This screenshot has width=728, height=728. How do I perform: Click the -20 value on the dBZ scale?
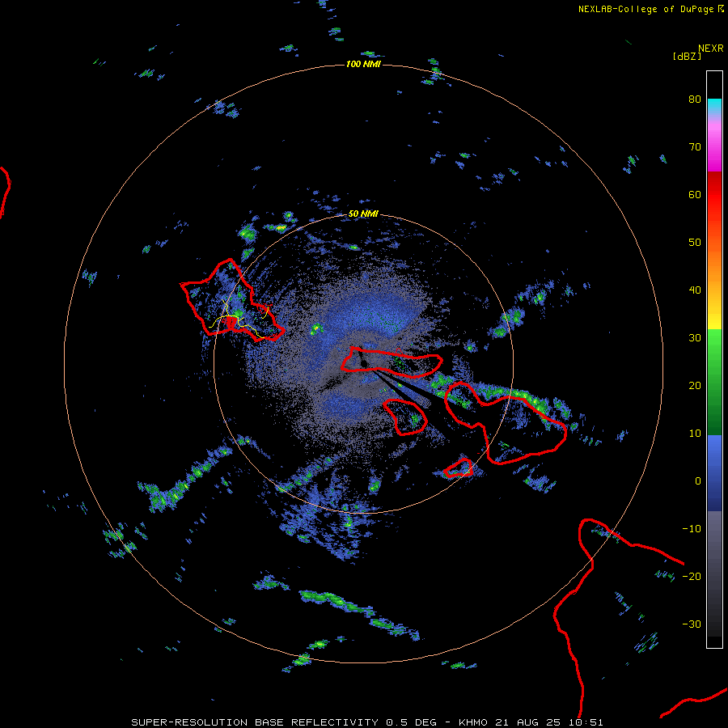click(x=692, y=576)
